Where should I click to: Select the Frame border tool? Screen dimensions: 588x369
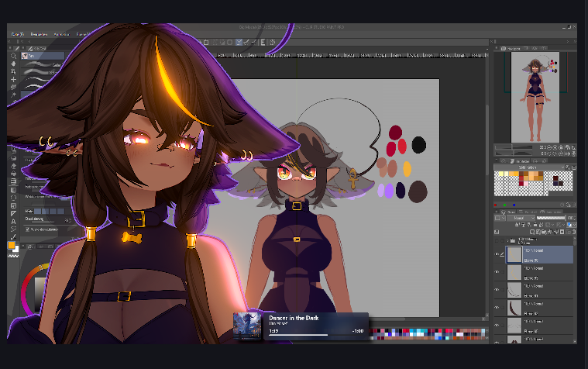click(x=13, y=205)
